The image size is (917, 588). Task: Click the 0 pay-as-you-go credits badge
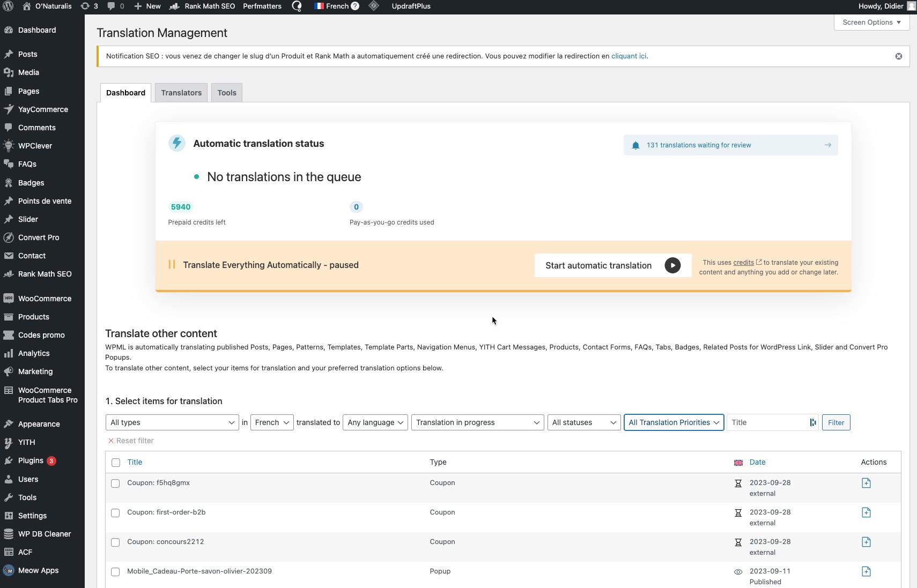point(356,207)
